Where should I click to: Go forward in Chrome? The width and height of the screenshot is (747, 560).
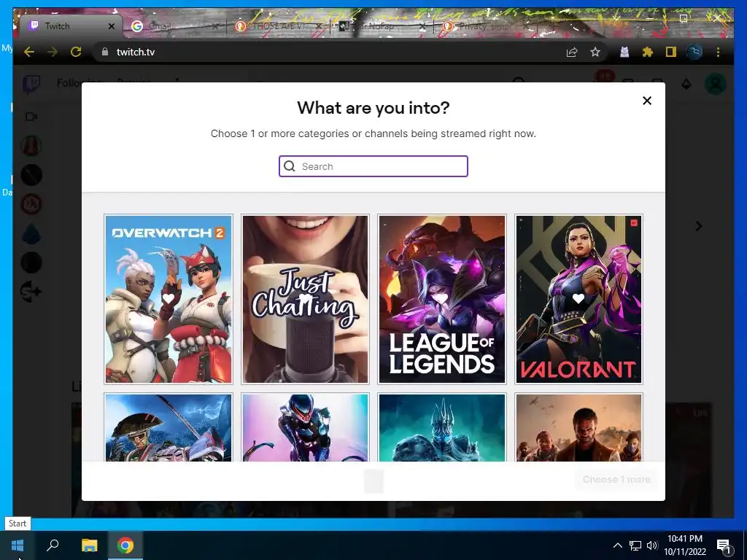pos(53,52)
